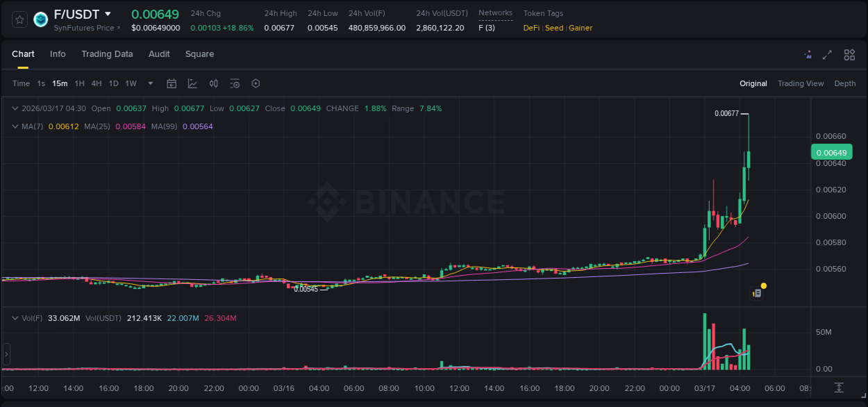
Task: Click the AI analysis icon
Action: (x=807, y=54)
